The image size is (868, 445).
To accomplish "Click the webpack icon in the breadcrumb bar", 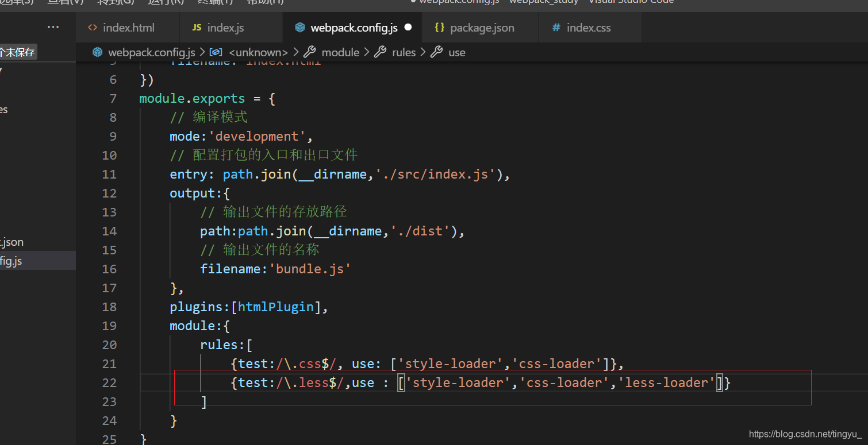I will (97, 52).
